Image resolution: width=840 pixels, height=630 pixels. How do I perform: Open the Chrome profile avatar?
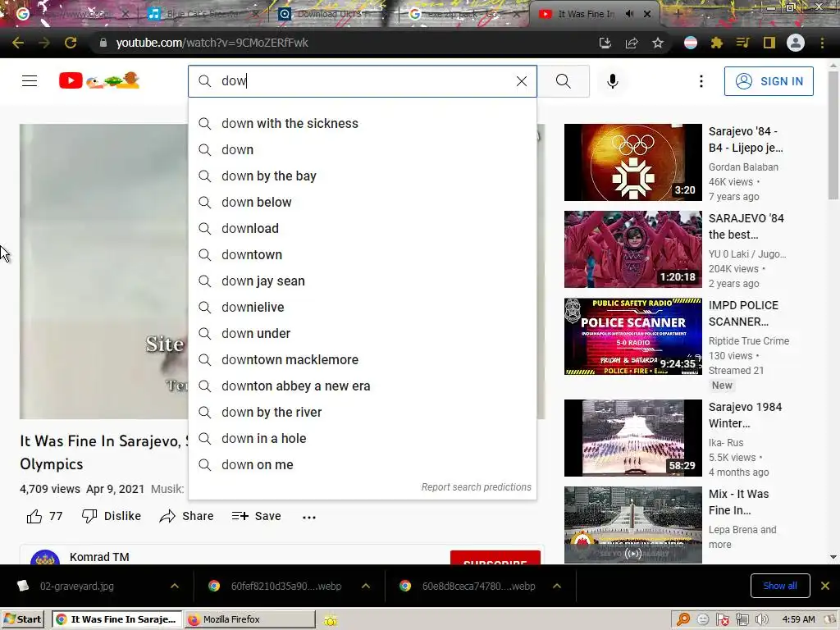[x=796, y=43]
